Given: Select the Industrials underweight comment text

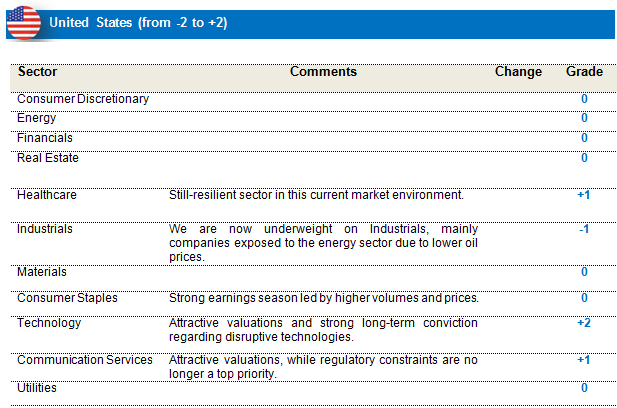Looking at the screenshot, I should coord(323,243).
